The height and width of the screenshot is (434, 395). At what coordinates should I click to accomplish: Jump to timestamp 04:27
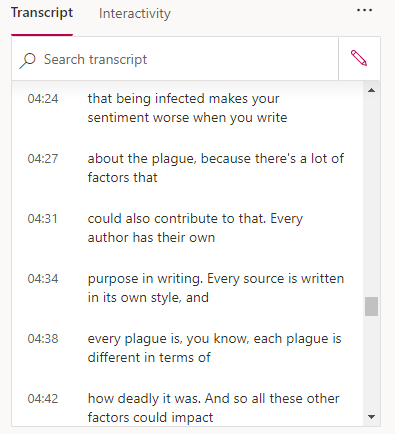point(43,159)
